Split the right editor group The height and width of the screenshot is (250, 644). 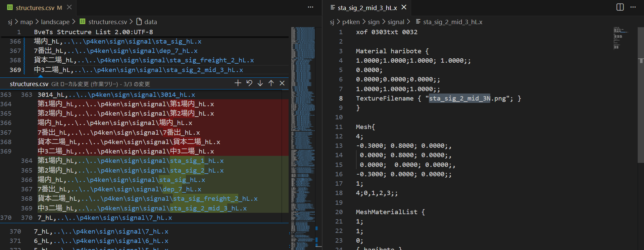[x=620, y=7]
